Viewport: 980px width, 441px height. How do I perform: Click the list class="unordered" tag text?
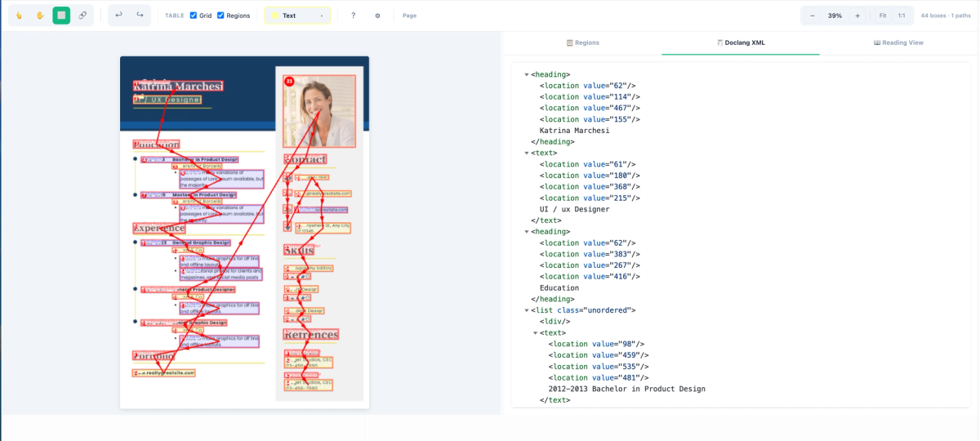[583, 310]
